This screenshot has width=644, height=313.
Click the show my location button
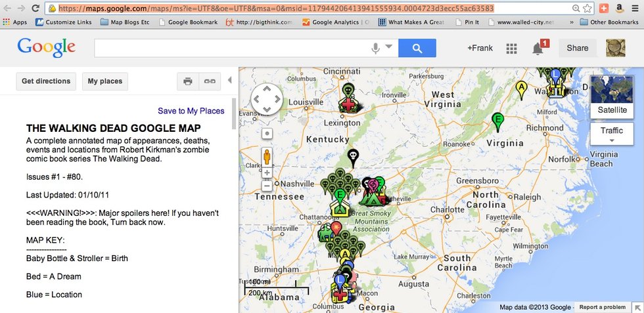click(267, 133)
